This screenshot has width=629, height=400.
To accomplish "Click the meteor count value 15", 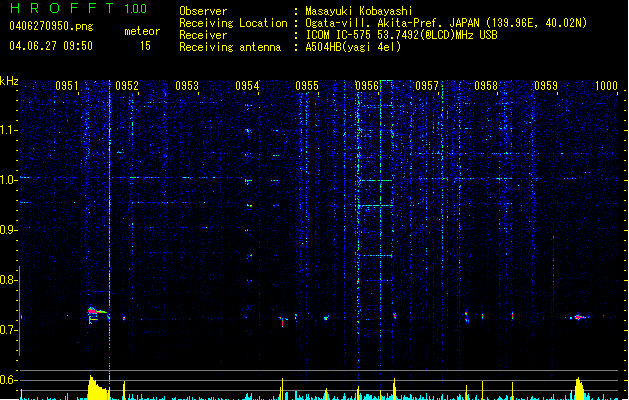I will (145, 46).
